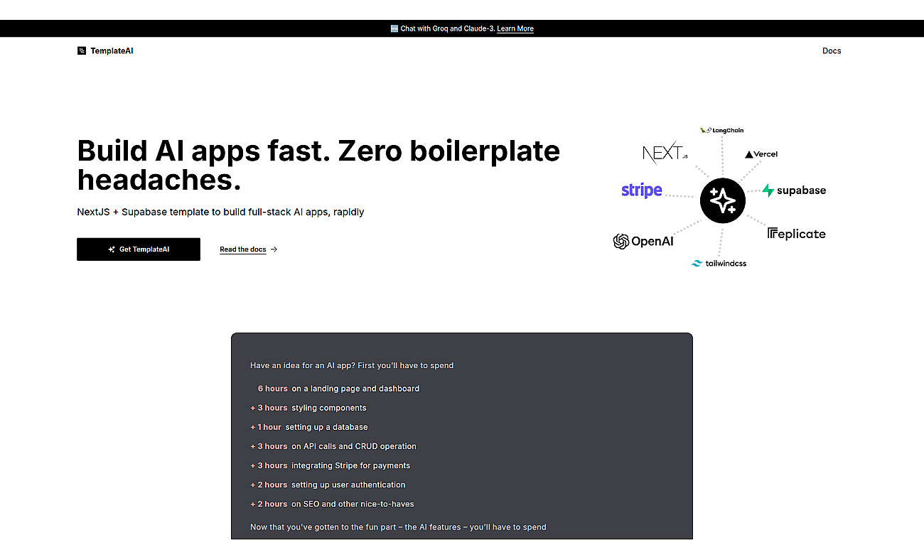Click 'Now that you've gotten to the fun part' text
Viewport: 924px width, 560px height.
tap(398, 527)
